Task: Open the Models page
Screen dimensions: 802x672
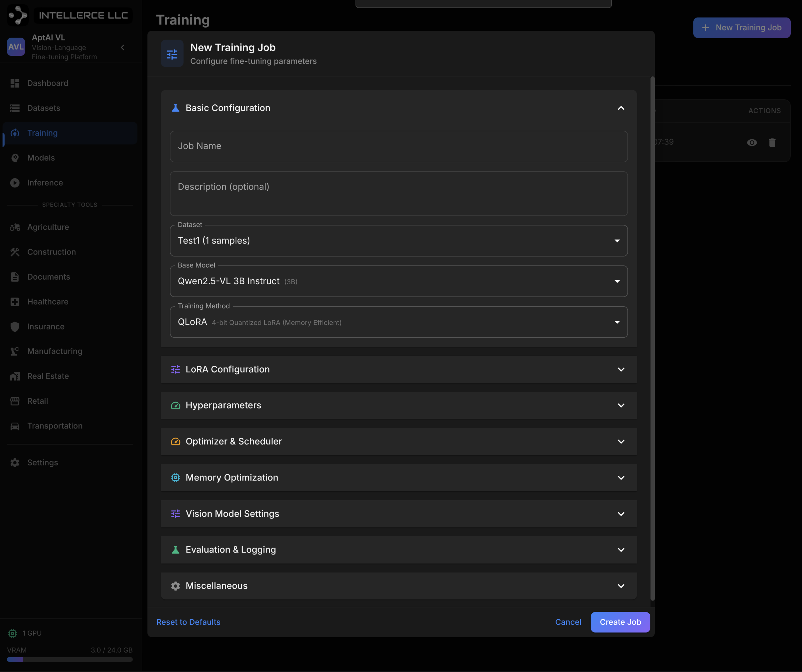Action: [70, 158]
